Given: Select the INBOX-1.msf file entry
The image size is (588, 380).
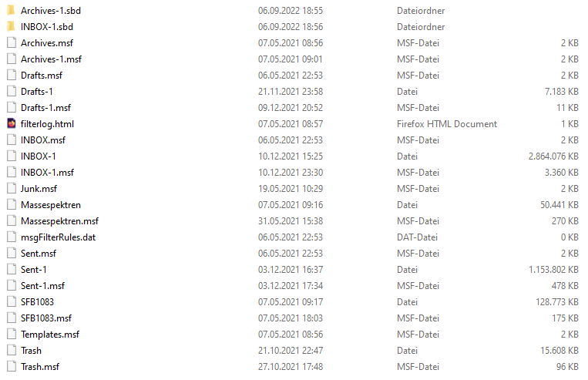Looking at the screenshot, I should point(48,173).
